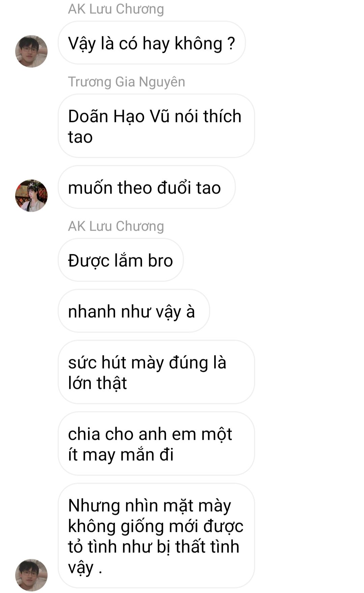Select the 'nhanh như vậy à' message
Image resolution: width=364 pixels, height=593 pixels.
tap(134, 311)
